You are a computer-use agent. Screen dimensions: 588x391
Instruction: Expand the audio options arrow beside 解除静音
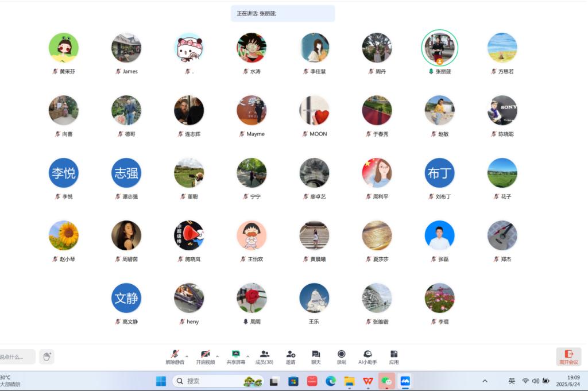coord(187,357)
